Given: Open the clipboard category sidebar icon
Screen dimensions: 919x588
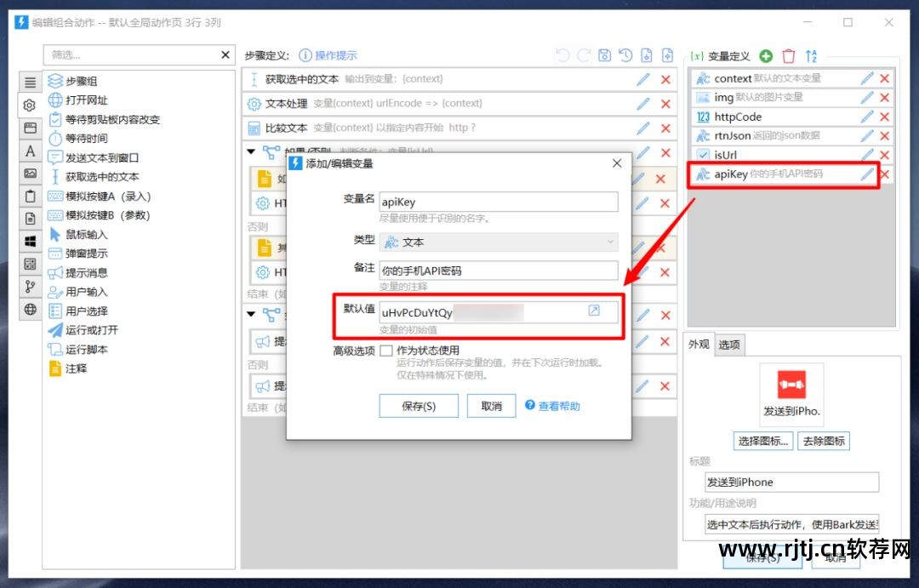Looking at the screenshot, I should pos(30,196).
